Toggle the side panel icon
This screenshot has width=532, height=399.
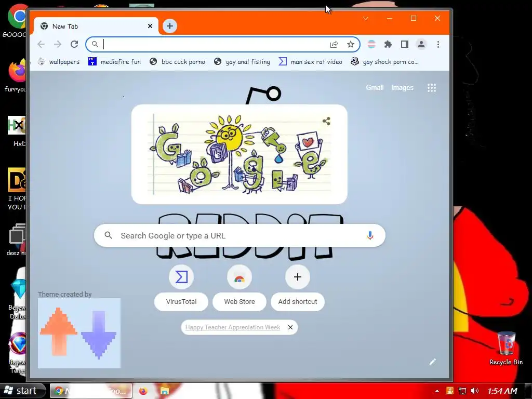[404, 44]
